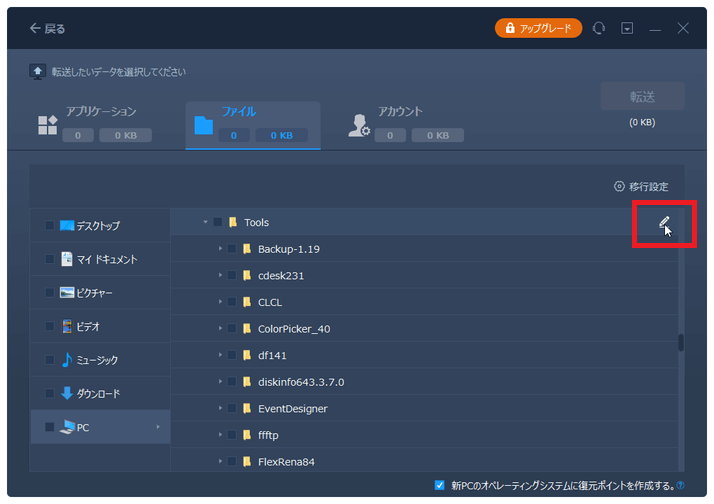Screen dimensions: 714x504
Task: Expand the PC sidebar arrow
Action: [158, 427]
